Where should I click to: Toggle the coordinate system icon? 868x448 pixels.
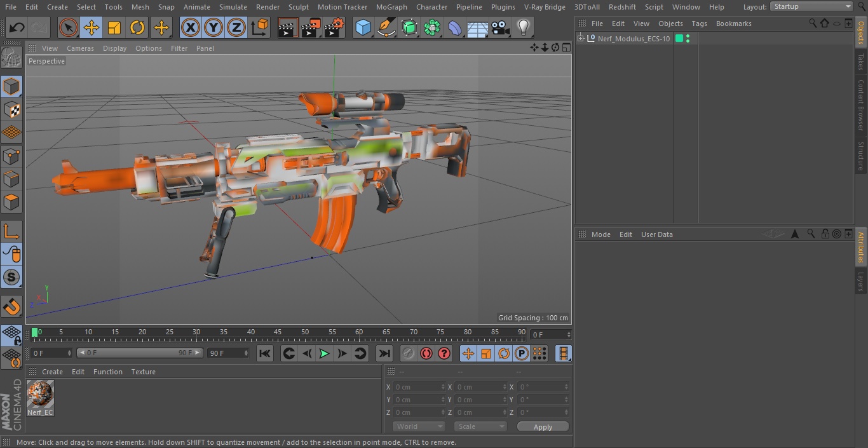[260, 27]
